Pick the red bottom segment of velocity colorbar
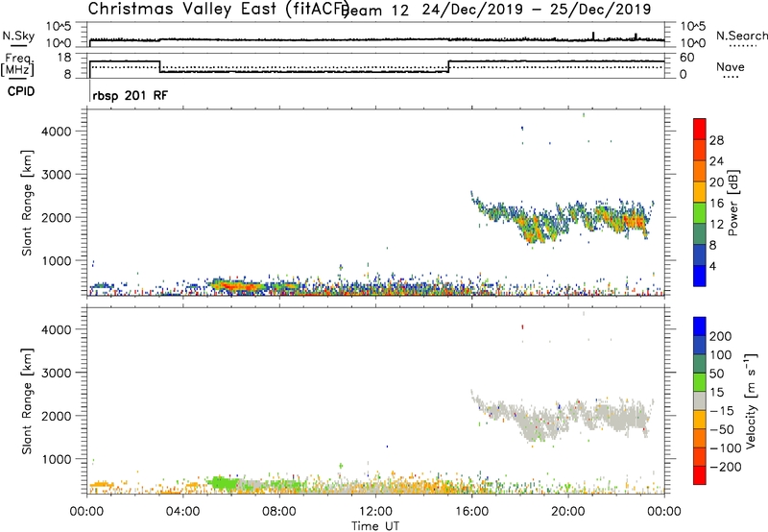Screen dimensions: 768x532 (x=700, y=475)
